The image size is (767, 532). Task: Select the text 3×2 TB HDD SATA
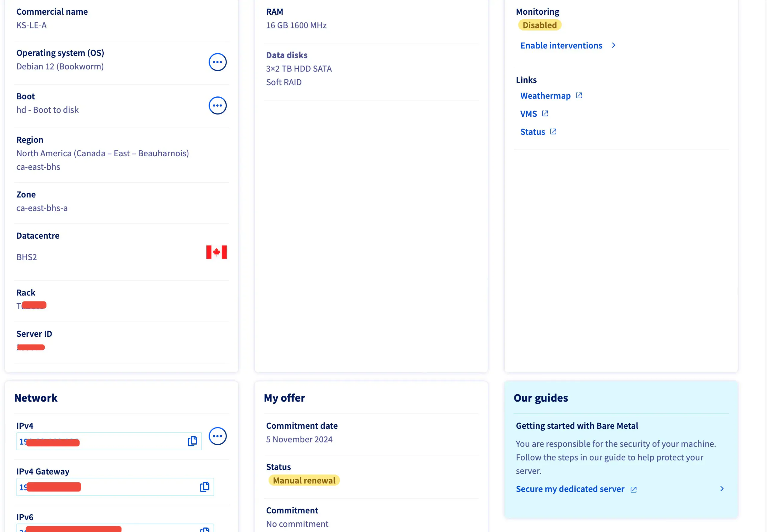(299, 68)
